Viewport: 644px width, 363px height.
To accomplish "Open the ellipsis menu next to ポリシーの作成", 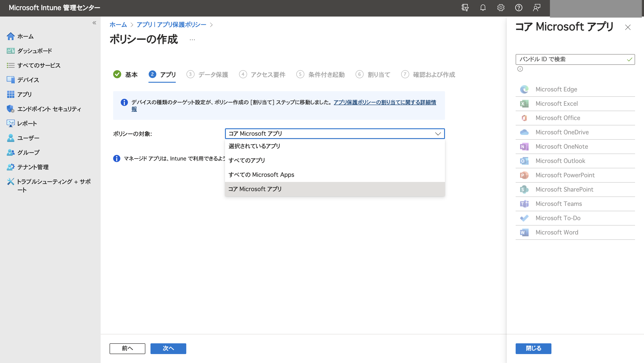I will pos(192,40).
